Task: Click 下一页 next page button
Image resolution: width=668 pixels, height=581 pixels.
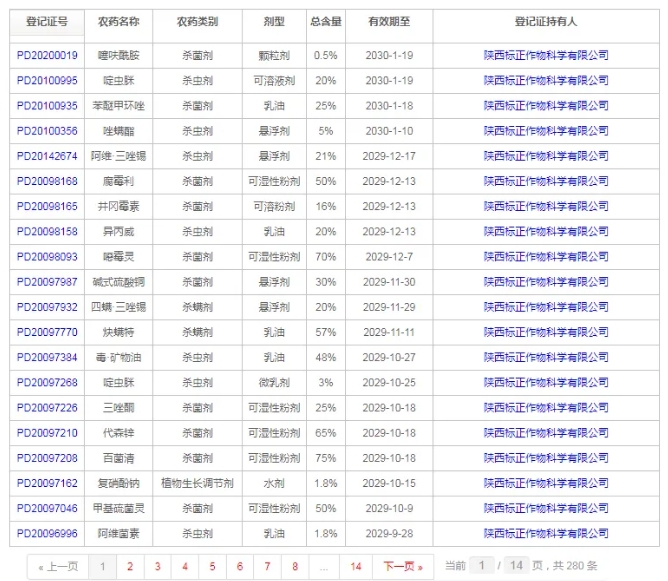Action: pos(403,567)
